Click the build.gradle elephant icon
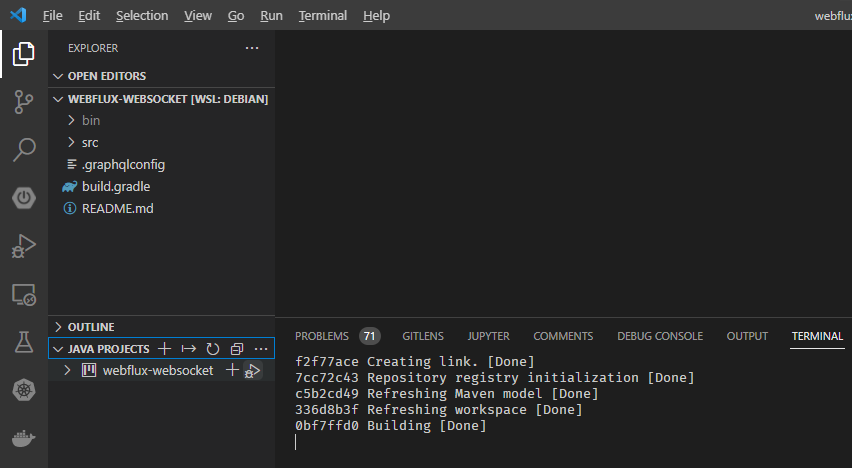 pyautogui.click(x=70, y=187)
